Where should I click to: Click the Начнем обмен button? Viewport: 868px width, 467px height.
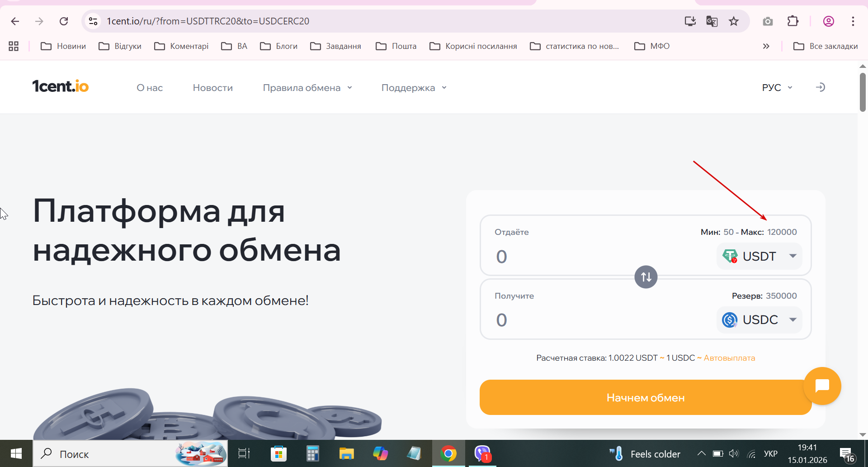pos(646,397)
